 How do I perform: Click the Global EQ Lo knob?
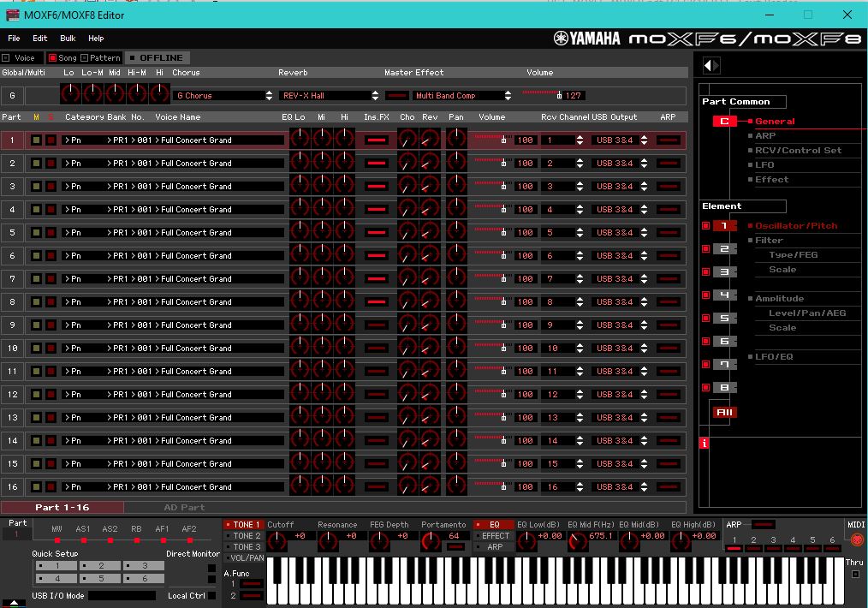[70, 93]
